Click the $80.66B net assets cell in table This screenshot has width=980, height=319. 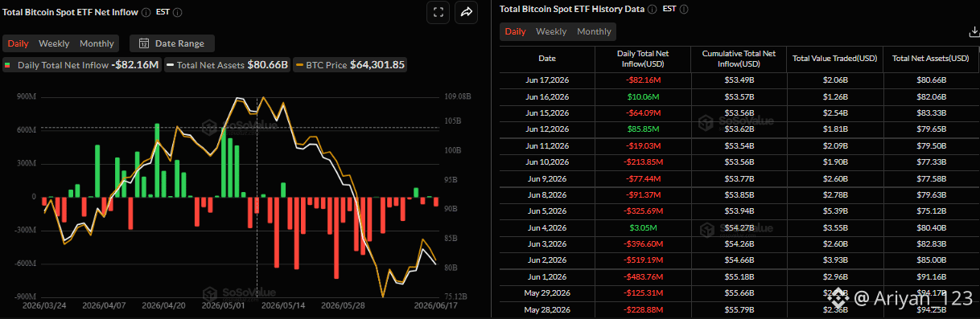click(x=931, y=80)
